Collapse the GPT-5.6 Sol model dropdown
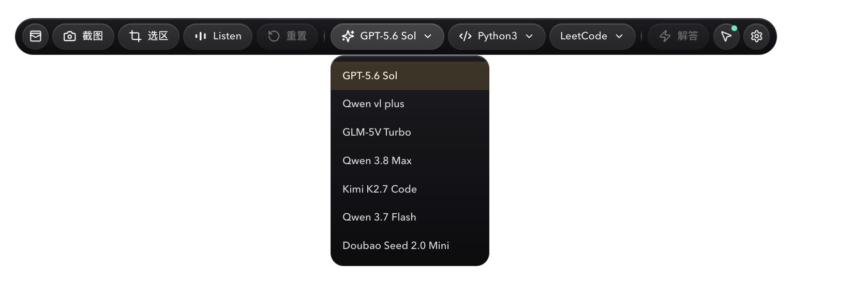Viewport: 868px width, 293px height. tap(387, 36)
